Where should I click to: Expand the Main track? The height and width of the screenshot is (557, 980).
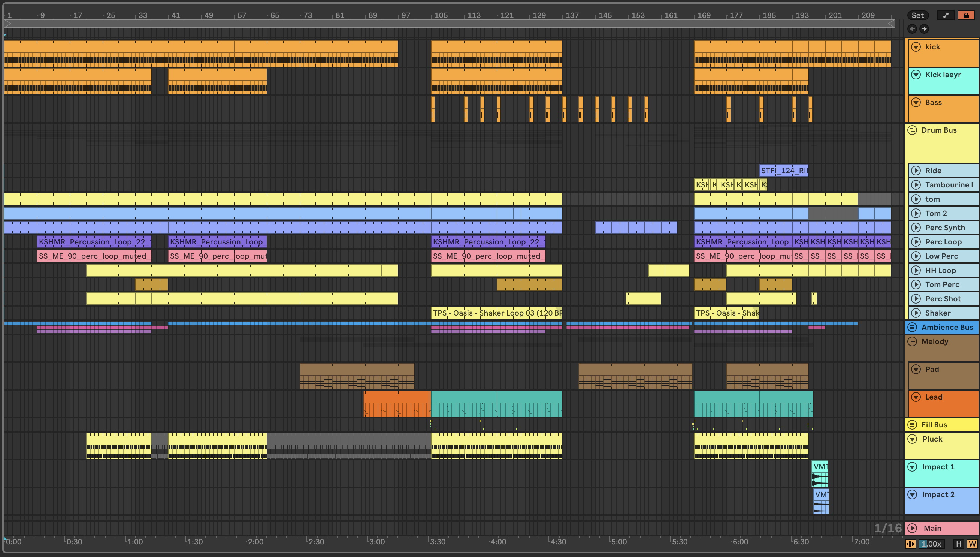pyautogui.click(x=912, y=528)
